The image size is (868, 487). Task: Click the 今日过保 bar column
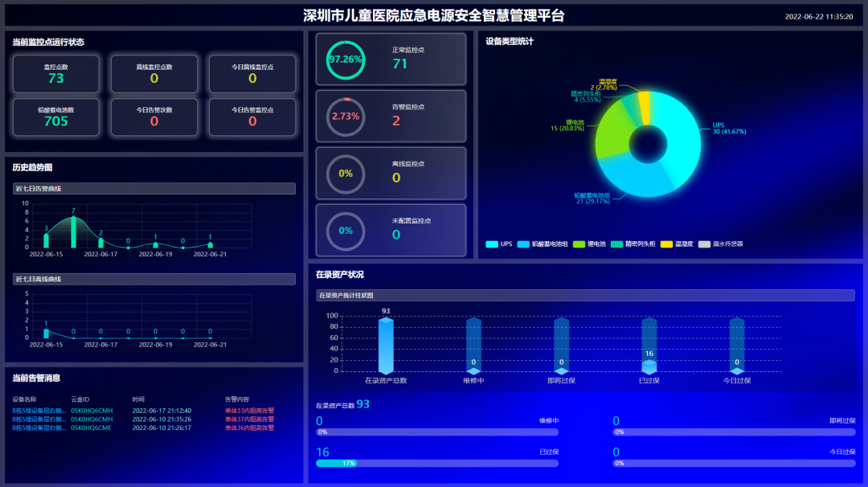(737, 346)
